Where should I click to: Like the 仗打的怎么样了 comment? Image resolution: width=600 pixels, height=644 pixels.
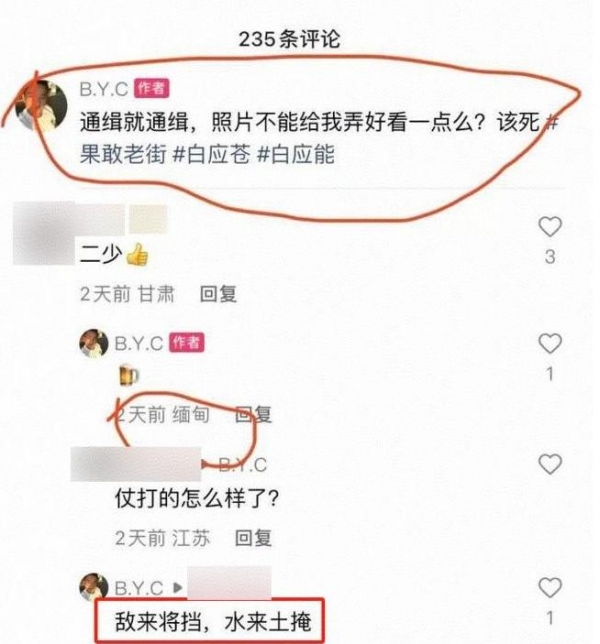point(550,464)
